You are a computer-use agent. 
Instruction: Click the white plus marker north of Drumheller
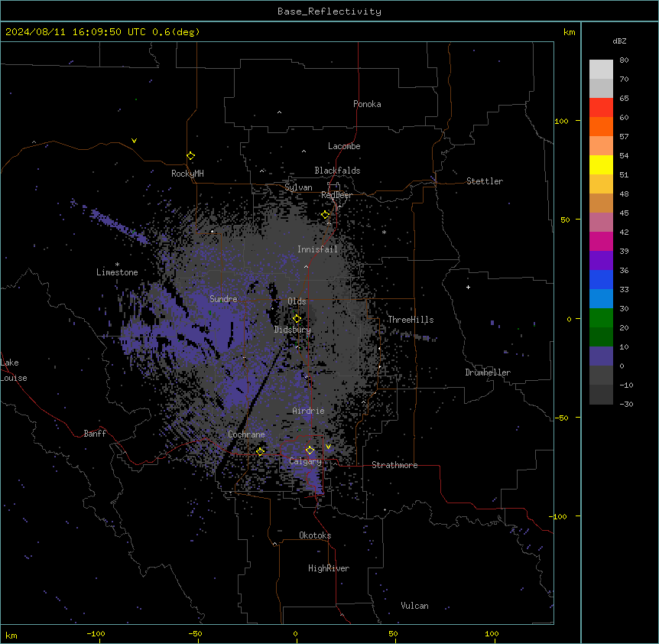click(468, 287)
